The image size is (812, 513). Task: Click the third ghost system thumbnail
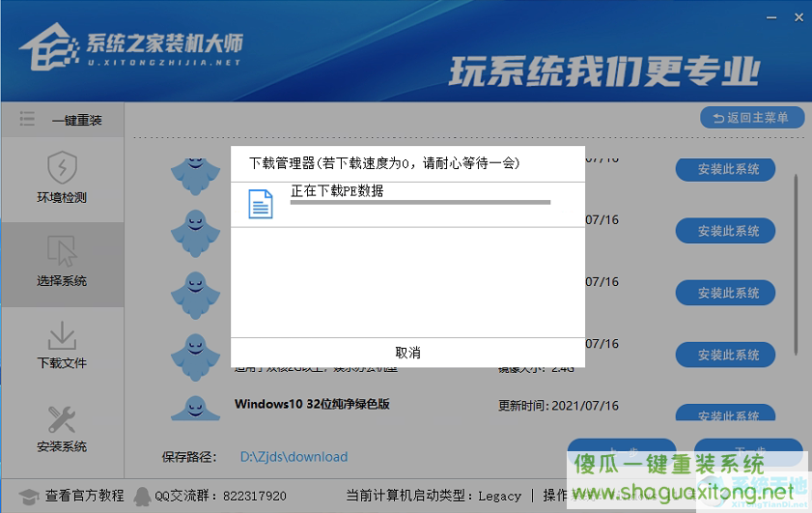point(195,296)
